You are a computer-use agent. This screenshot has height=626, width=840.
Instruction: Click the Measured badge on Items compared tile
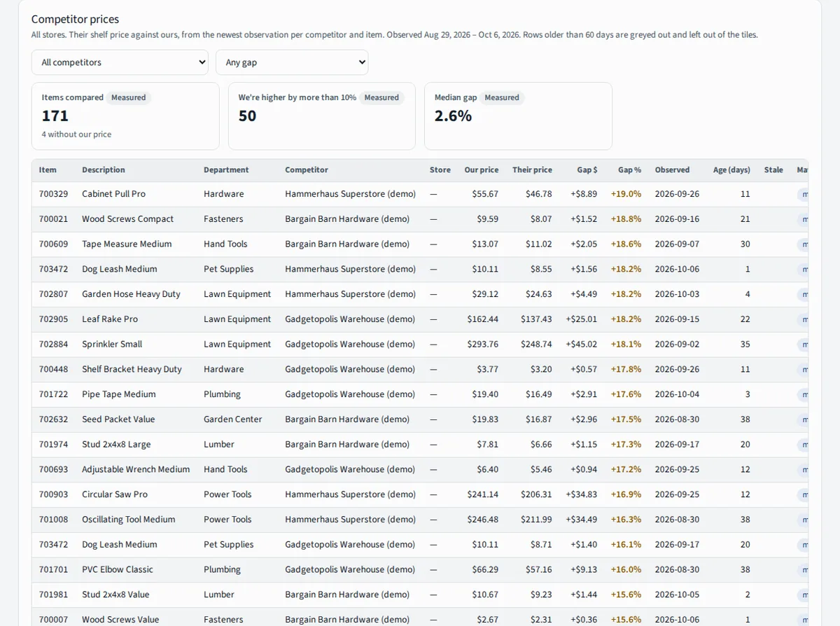(129, 98)
